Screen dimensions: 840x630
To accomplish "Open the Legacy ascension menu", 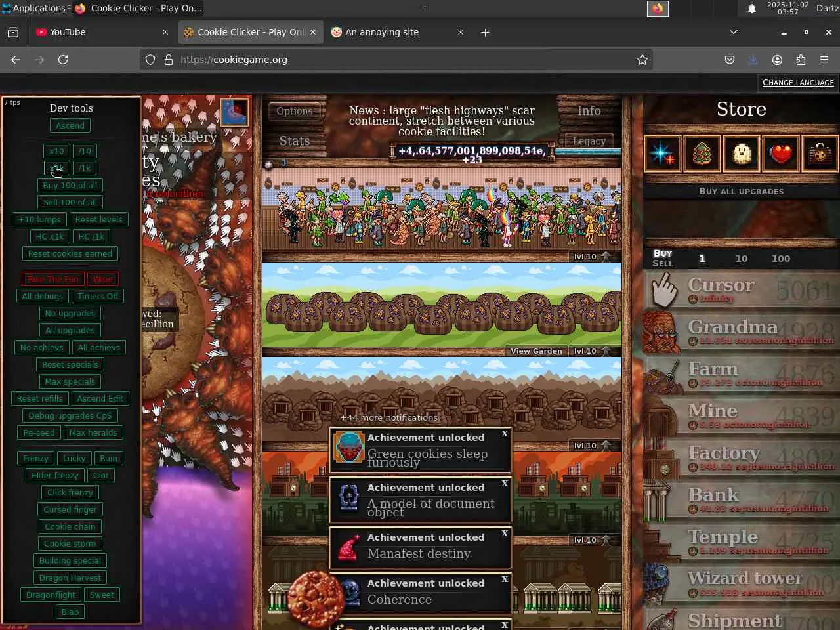I will coord(589,141).
